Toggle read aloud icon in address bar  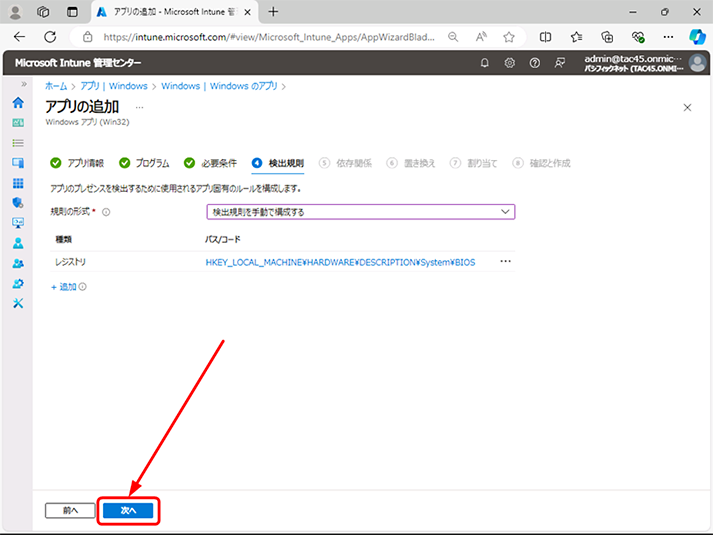(x=481, y=37)
